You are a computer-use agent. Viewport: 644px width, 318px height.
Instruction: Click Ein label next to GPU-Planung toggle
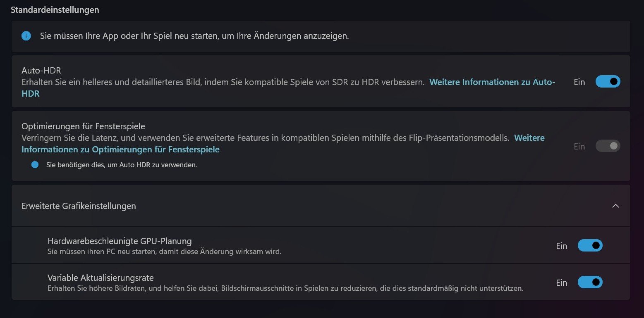click(561, 246)
